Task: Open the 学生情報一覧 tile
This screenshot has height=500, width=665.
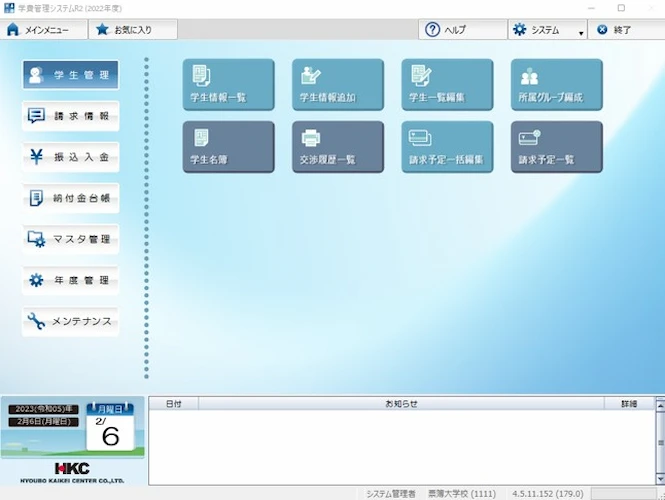Action: coord(229,85)
